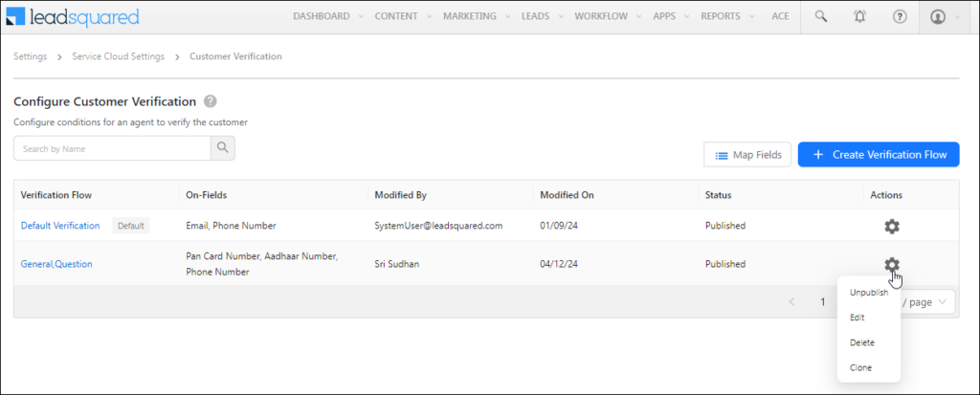Click SystemUser@leadsquared.com cell
The height and width of the screenshot is (395, 980).
pyautogui.click(x=438, y=226)
